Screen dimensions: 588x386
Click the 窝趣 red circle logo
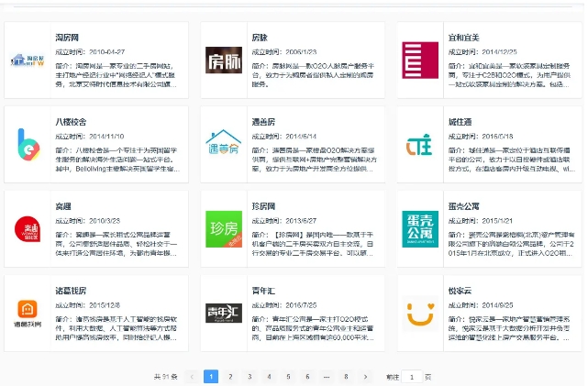coord(28,229)
